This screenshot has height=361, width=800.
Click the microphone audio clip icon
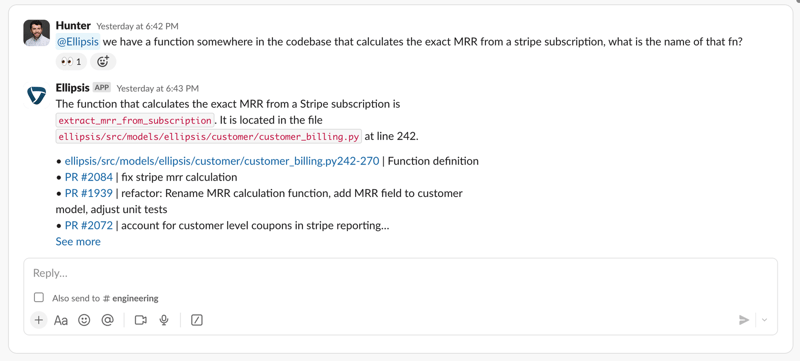point(164,320)
